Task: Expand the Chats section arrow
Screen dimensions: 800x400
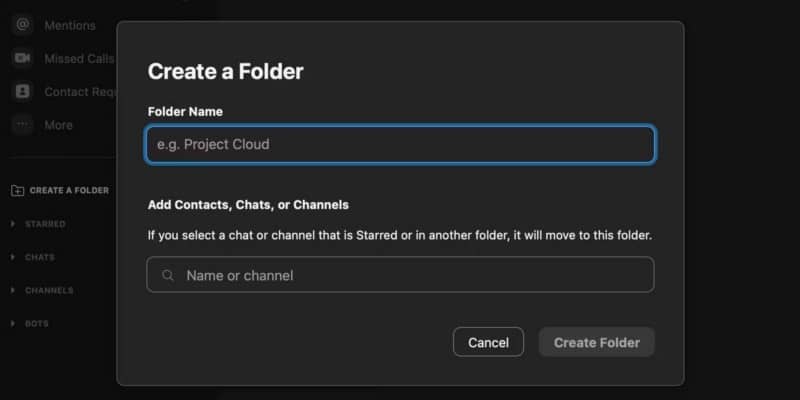Action: 13,257
